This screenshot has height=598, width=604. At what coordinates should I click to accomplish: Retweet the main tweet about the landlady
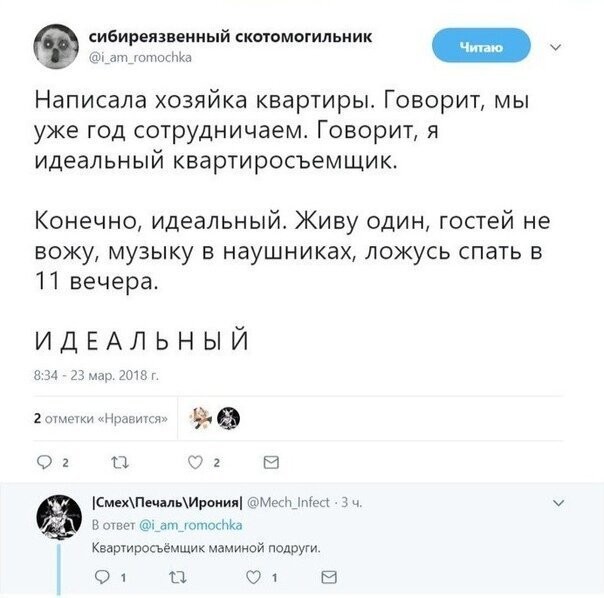120,462
